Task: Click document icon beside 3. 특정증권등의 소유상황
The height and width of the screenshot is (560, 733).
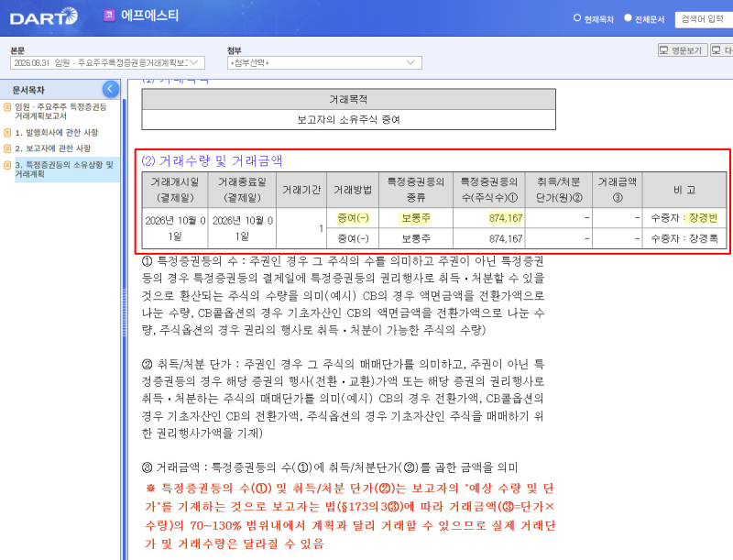Action: (x=7, y=165)
